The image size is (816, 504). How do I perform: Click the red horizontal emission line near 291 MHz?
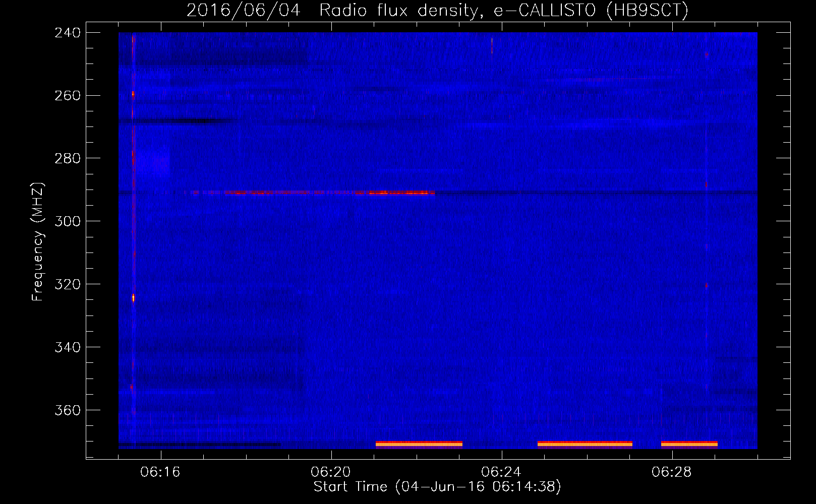click(x=309, y=193)
